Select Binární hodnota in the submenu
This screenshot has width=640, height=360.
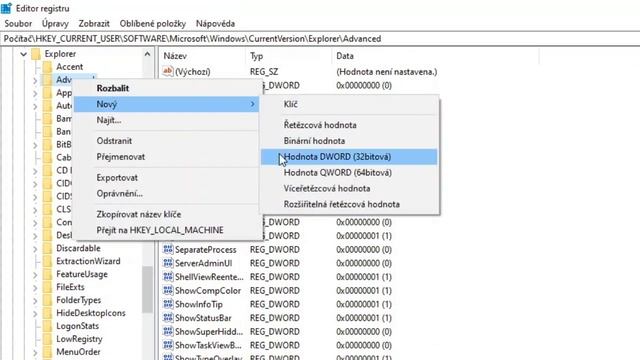(349, 141)
